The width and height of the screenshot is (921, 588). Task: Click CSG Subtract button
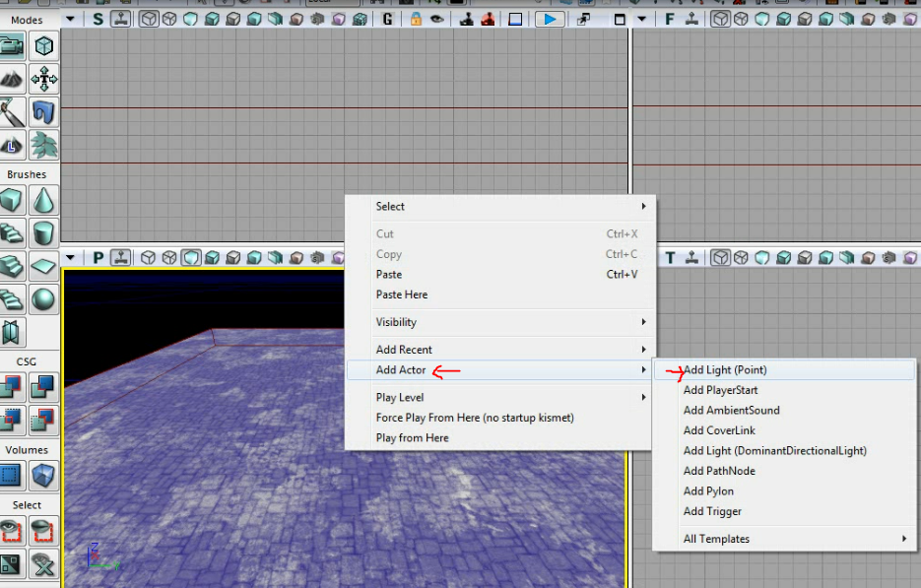pyautogui.click(x=44, y=387)
